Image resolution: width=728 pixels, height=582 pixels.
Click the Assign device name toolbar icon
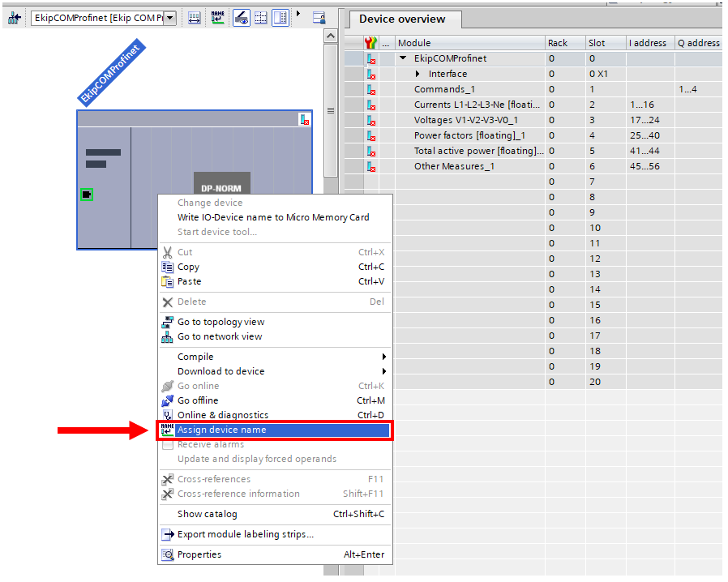pyautogui.click(x=218, y=18)
